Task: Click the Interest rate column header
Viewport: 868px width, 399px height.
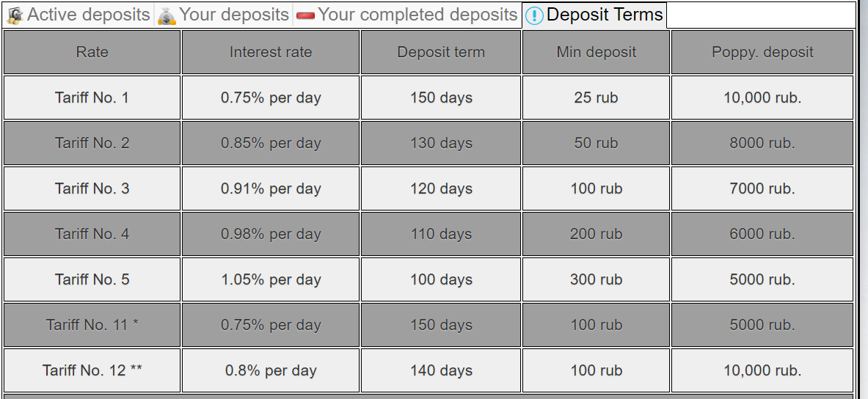Action: coord(271,52)
